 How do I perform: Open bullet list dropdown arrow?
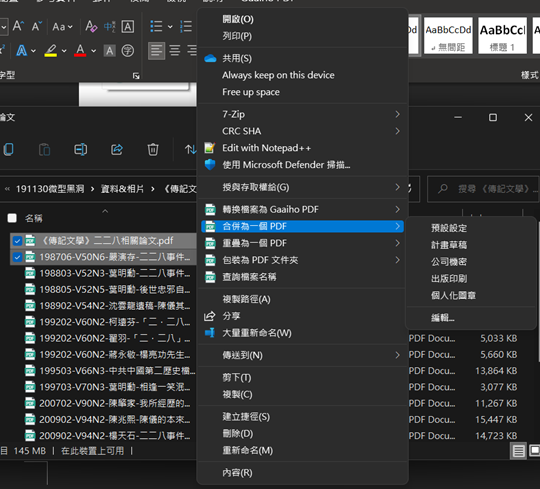(x=170, y=27)
